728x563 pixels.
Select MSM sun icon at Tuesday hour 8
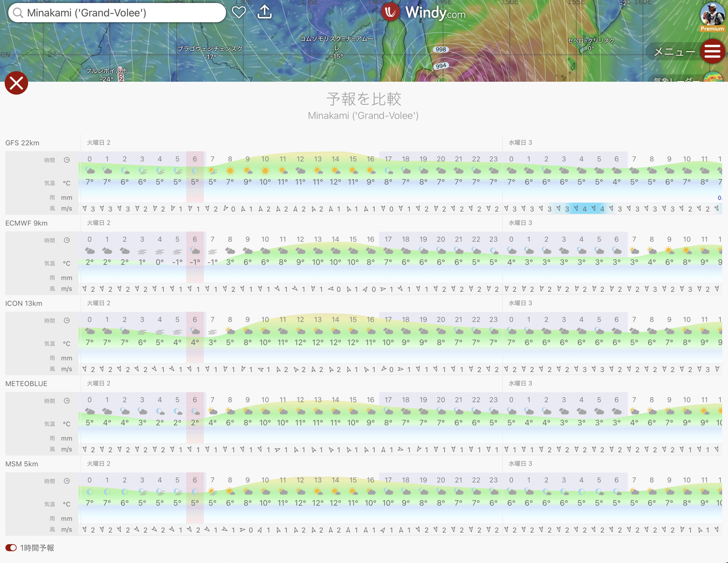[x=230, y=491]
